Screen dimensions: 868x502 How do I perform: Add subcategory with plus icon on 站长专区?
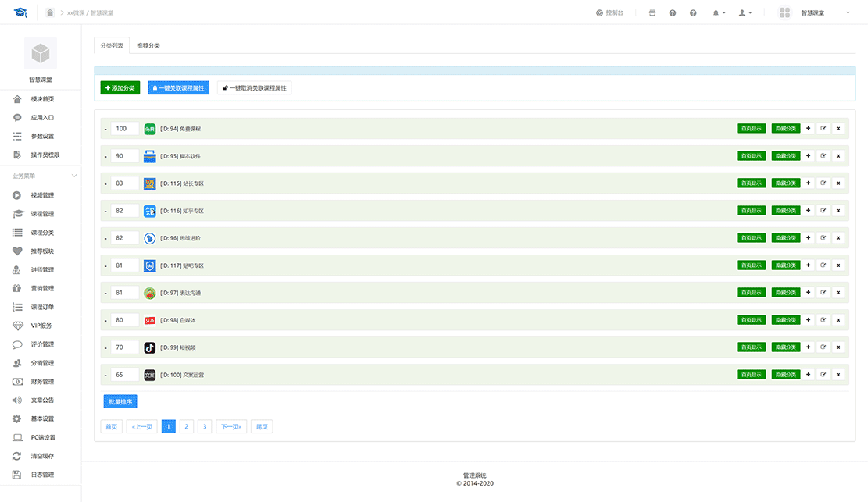click(x=808, y=183)
